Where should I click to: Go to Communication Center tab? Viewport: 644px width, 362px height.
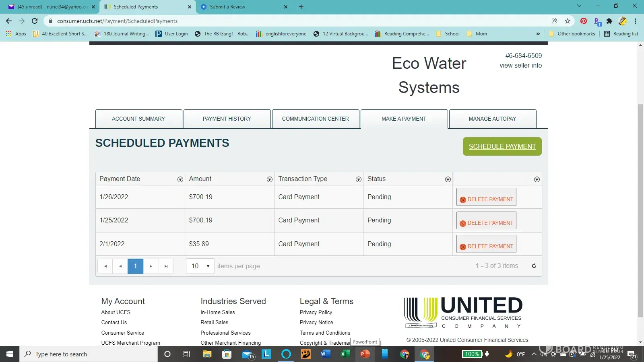(x=316, y=119)
